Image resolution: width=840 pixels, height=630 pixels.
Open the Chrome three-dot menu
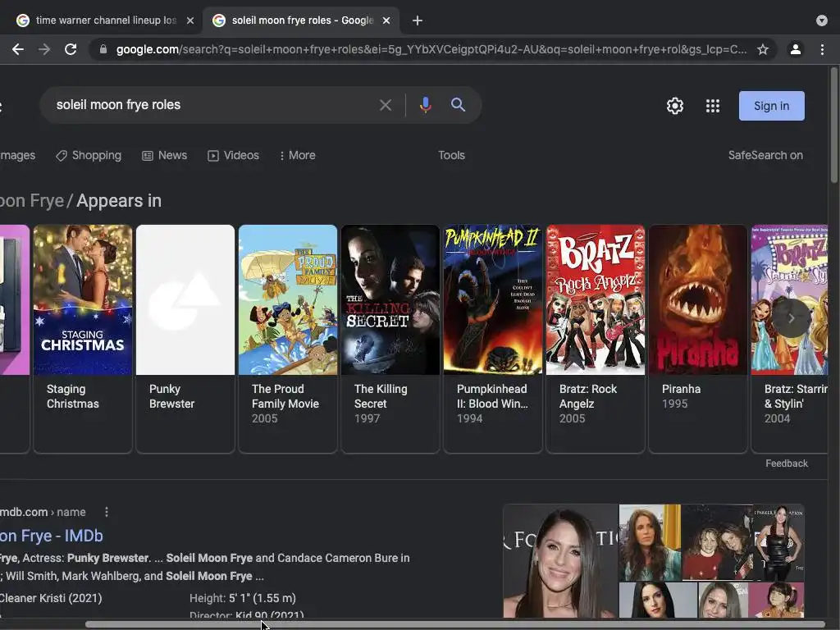click(x=822, y=49)
